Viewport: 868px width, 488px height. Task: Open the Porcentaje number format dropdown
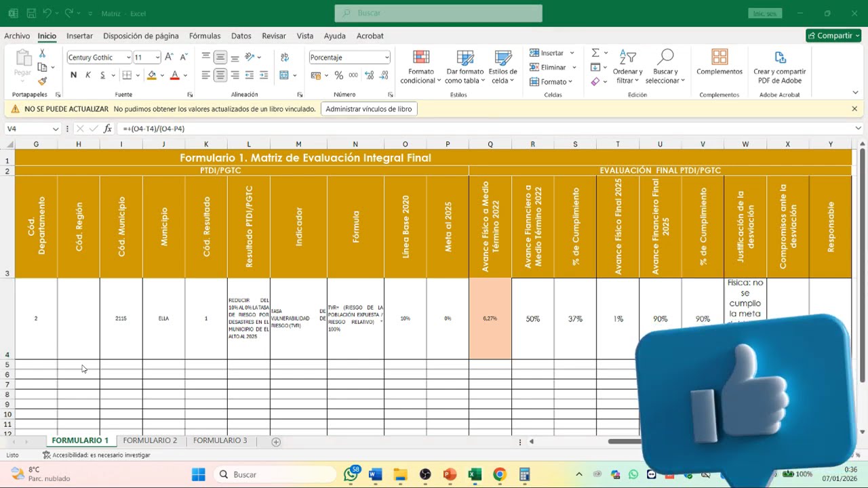pyautogui.click(x=387, y=58)
